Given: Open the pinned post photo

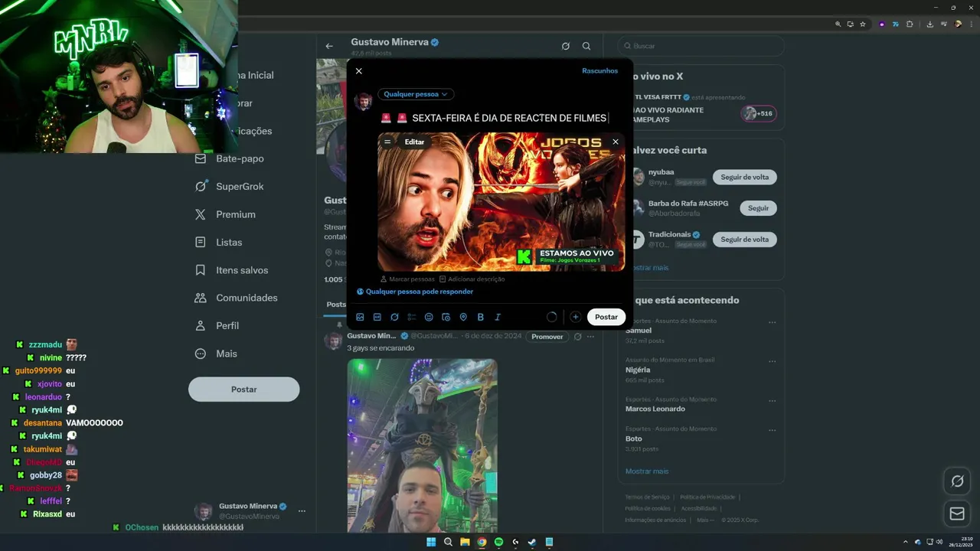Looking at the screenshot, I should [x=422, y=445].
